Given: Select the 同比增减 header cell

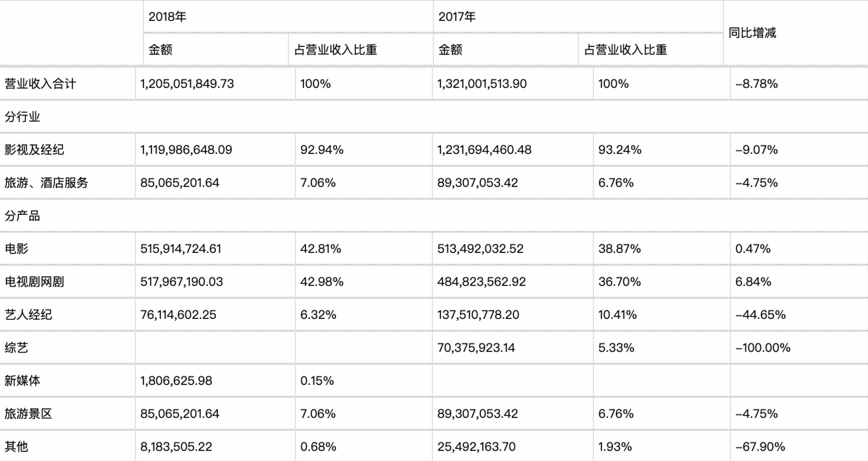Looking at the screenshot, I should [x=752, y=33].
